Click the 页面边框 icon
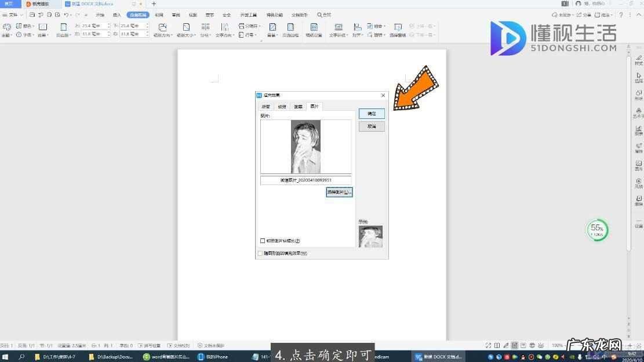 pyautogui.click(x=290, y=30)
